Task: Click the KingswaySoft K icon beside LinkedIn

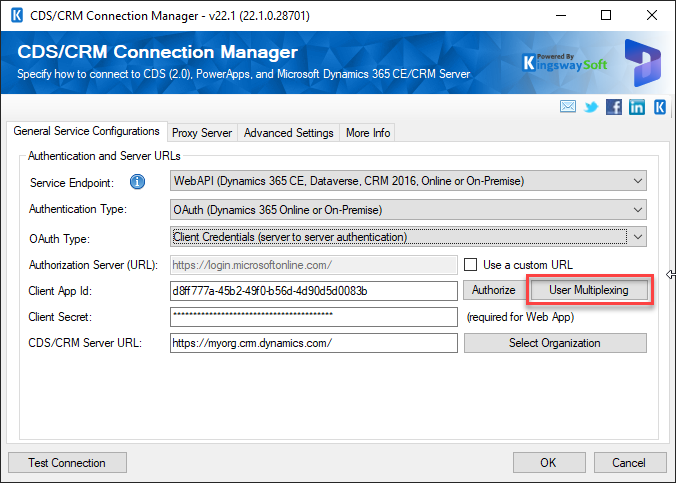Action: point(660,107)
